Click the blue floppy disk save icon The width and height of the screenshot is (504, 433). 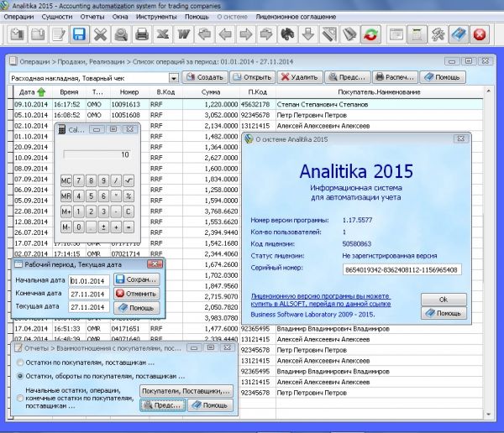point(80,34)
